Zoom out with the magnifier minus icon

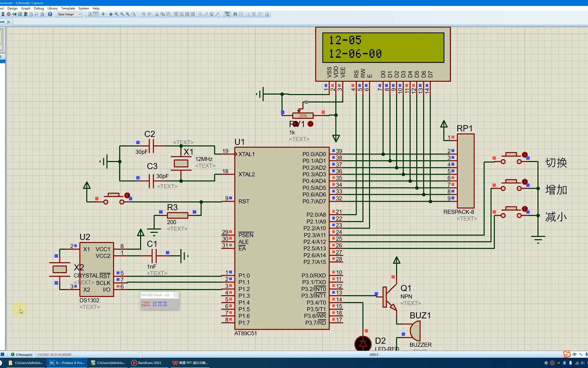click(122, 14)
